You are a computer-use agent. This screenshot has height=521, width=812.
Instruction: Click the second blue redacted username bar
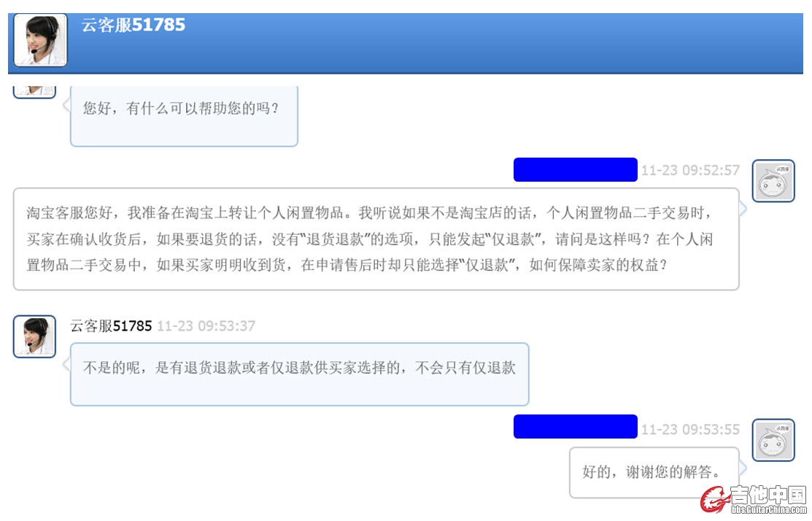click(576, 426)
